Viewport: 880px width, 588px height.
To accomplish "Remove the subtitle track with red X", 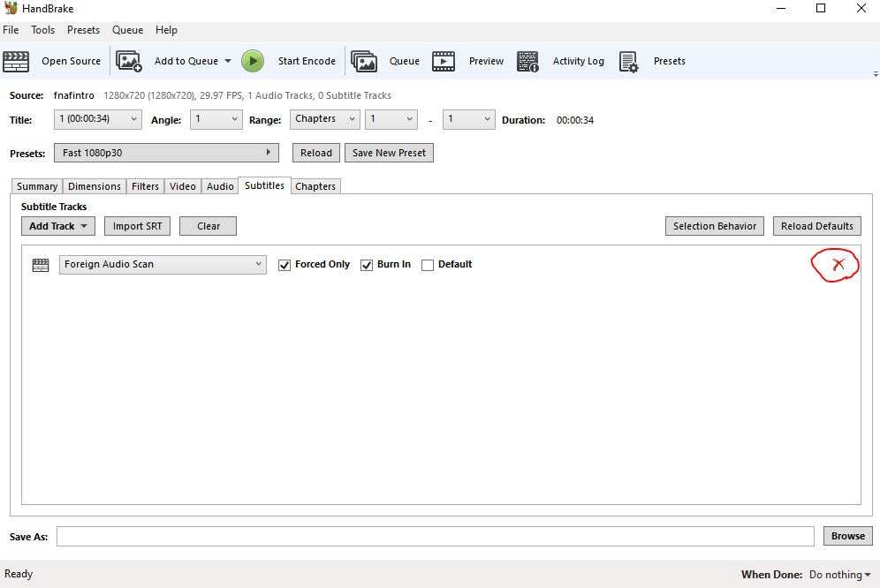I will tap(838, 264).
